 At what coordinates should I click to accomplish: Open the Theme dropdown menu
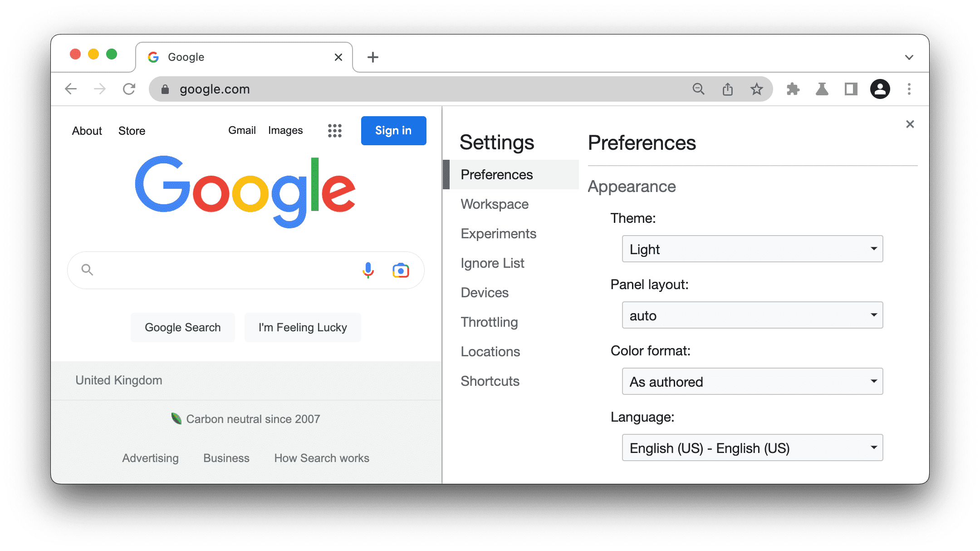[751, 248]
